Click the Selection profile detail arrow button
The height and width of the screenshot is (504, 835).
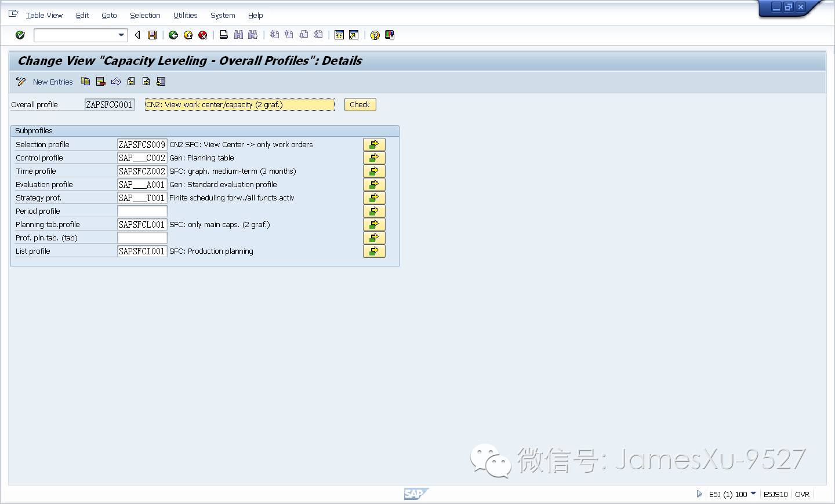tap(374, 145)
